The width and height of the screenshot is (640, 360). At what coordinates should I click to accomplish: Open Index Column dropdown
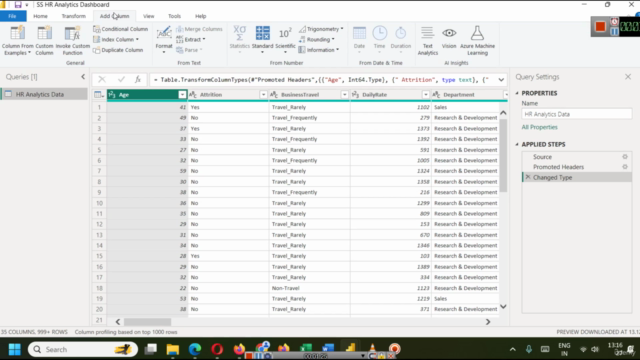coord(116,40)
